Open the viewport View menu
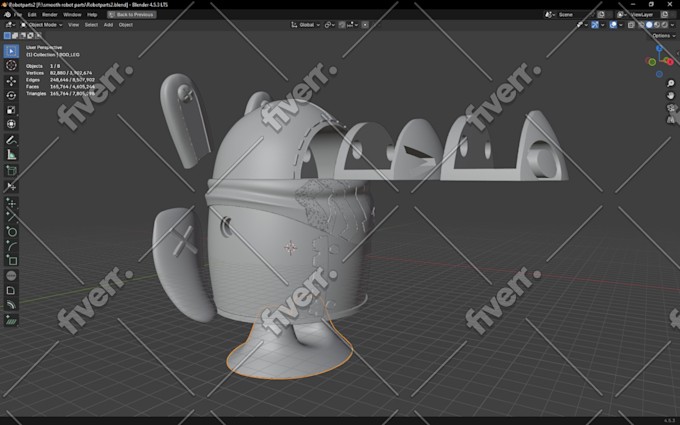The height and width of the screenshot is (425, 680). (x=74, y=25)
